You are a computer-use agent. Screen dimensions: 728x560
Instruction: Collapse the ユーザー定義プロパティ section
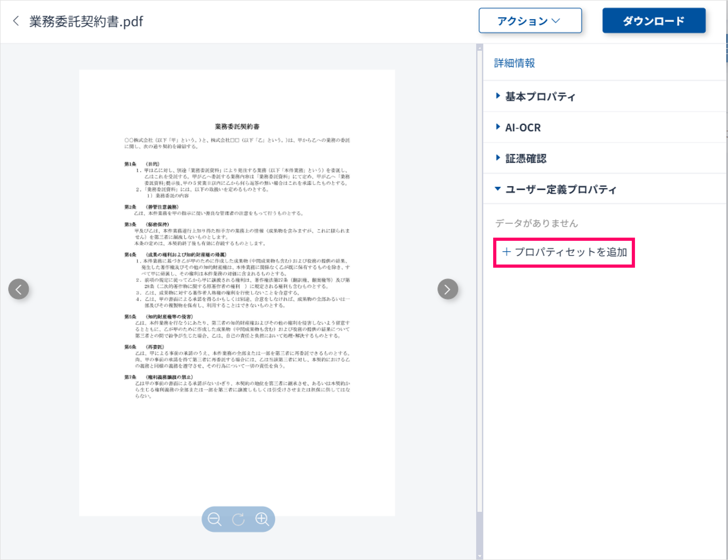pyautogui.click(x=560, y=189)
